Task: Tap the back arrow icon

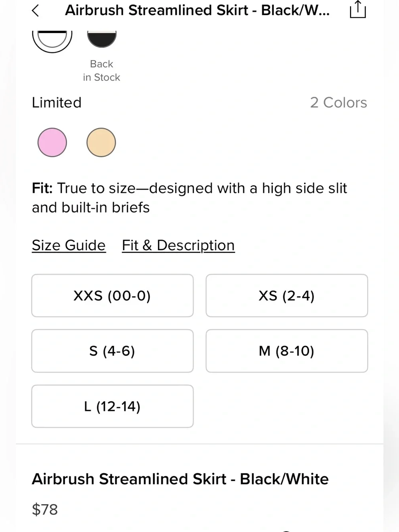Action: point(36,11)
